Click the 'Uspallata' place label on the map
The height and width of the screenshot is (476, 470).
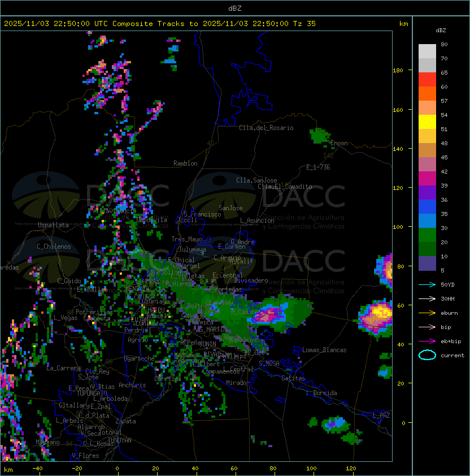53,225
